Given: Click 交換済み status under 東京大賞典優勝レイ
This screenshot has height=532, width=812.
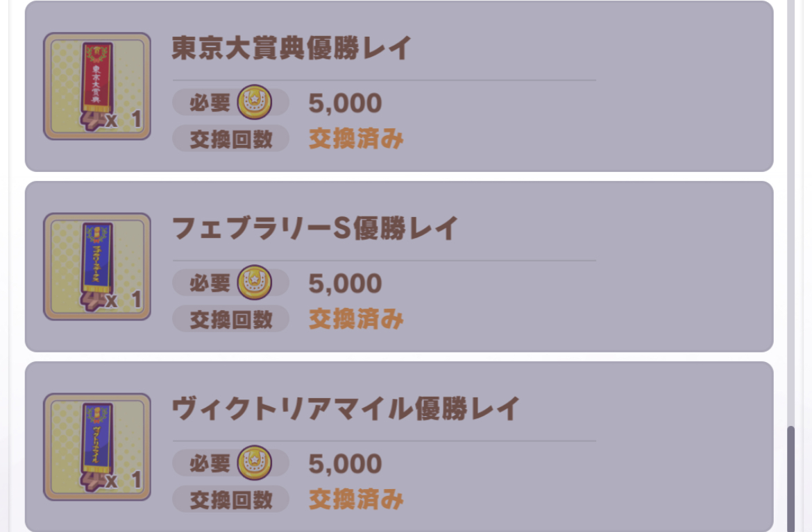Looking at the screenshot, I should [356, 139].
